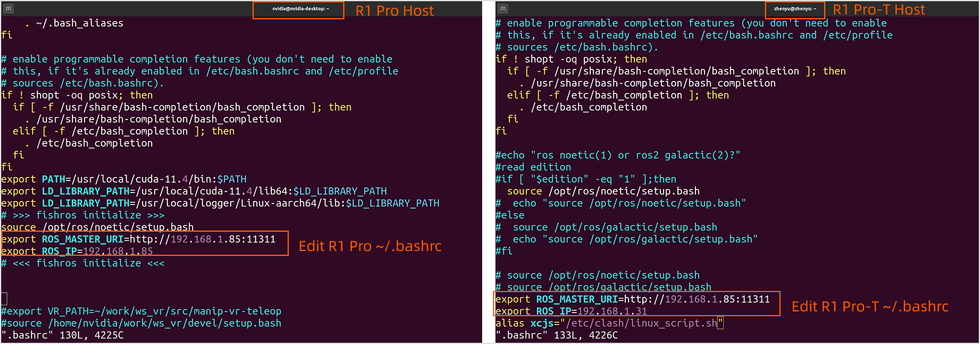Click the export PATH cuda-11.4 line

coord(124,179)
